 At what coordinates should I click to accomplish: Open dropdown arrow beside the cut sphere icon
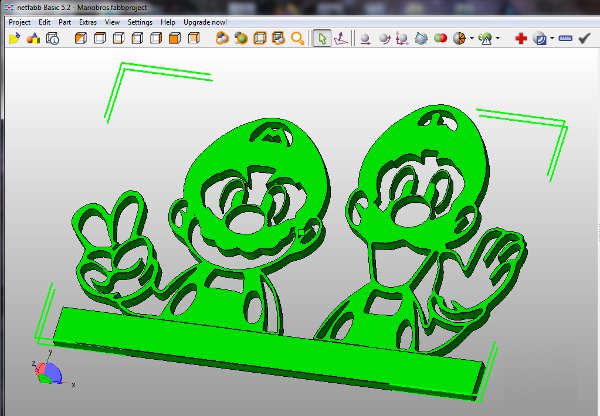click(471, 38)
